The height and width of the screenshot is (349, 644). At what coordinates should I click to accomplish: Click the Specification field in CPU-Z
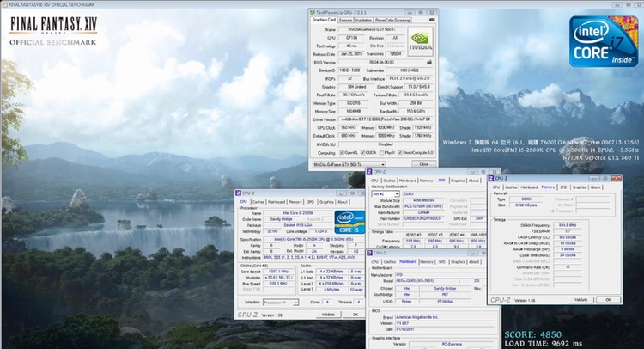pos(313,239)
